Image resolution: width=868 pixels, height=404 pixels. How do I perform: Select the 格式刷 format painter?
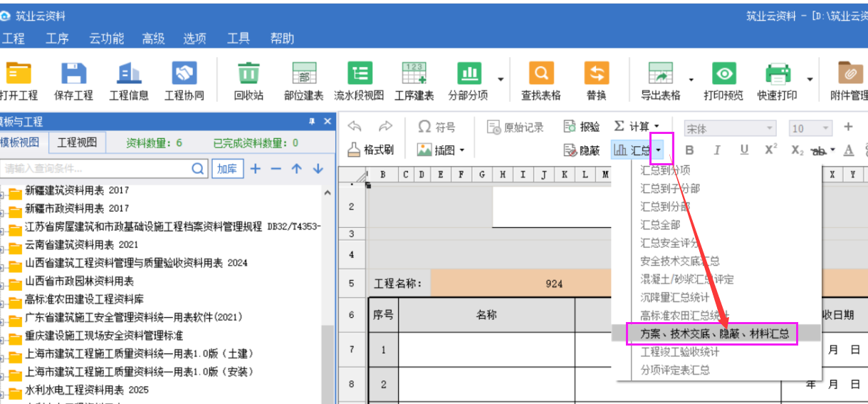tap(370, 150)
